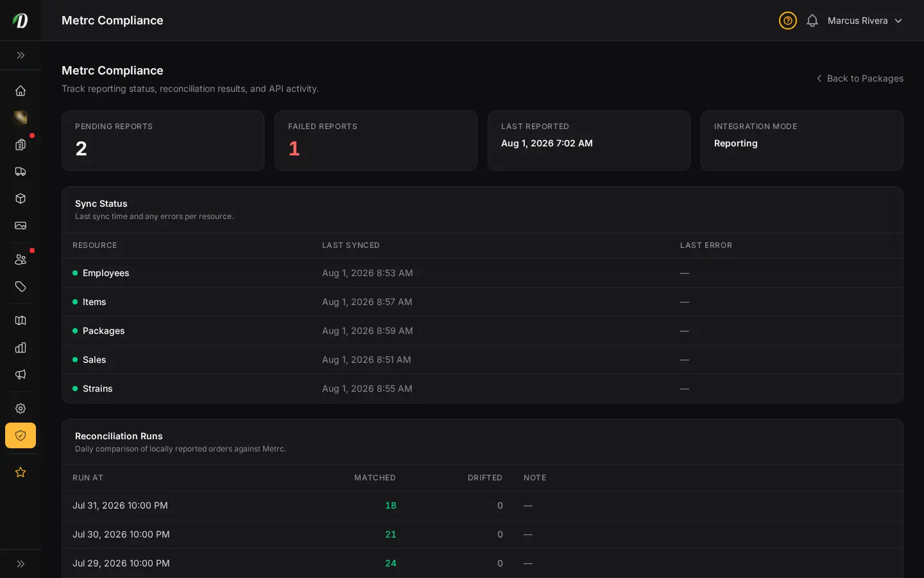Click matched count 18
Screen dimensions: 924x578
pos(391,505)
